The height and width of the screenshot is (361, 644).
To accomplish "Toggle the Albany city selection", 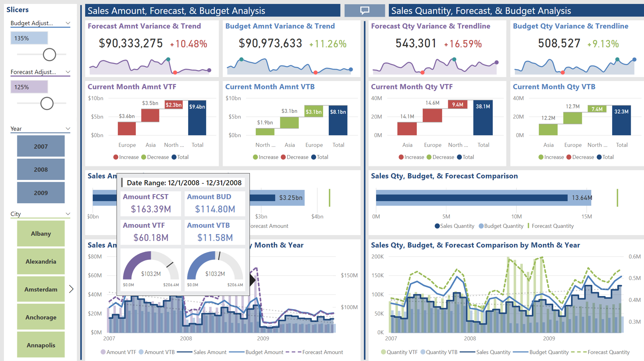I will (x=41, y=233).
